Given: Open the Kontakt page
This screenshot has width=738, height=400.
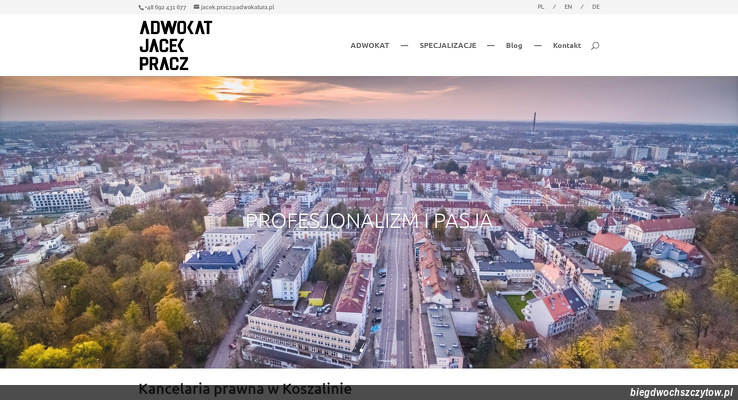Looking at the screenshot, I should click(x=567, y=46).
